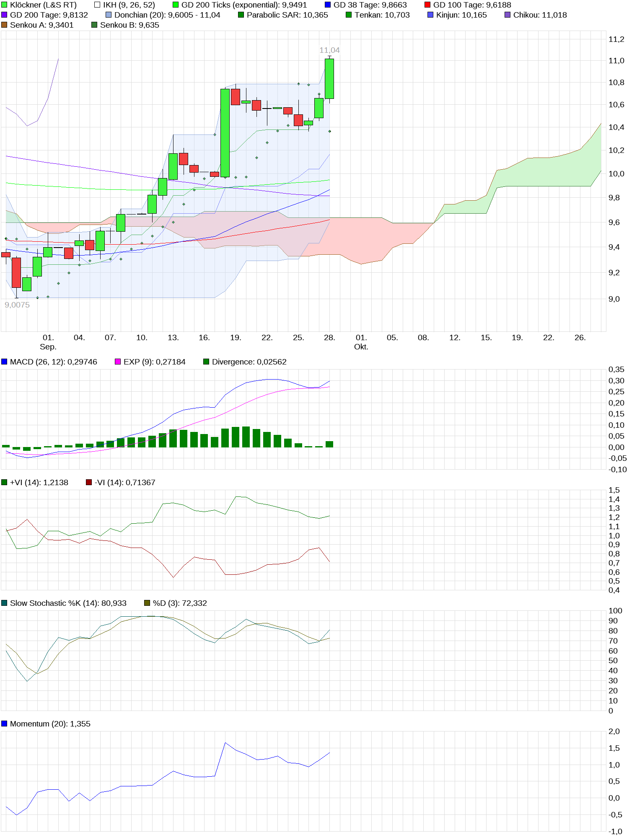Click the white IKH (9, 26, 52) legend swatch
This screenshot has height=840, width=637.
pos(97,5)
